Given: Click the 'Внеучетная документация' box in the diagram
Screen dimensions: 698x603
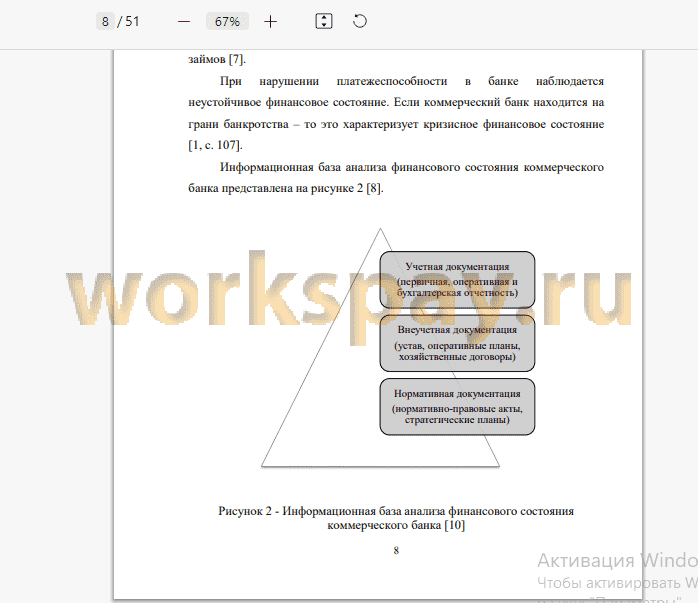Looking at the screenshot, I should click(x=457, y=343).
